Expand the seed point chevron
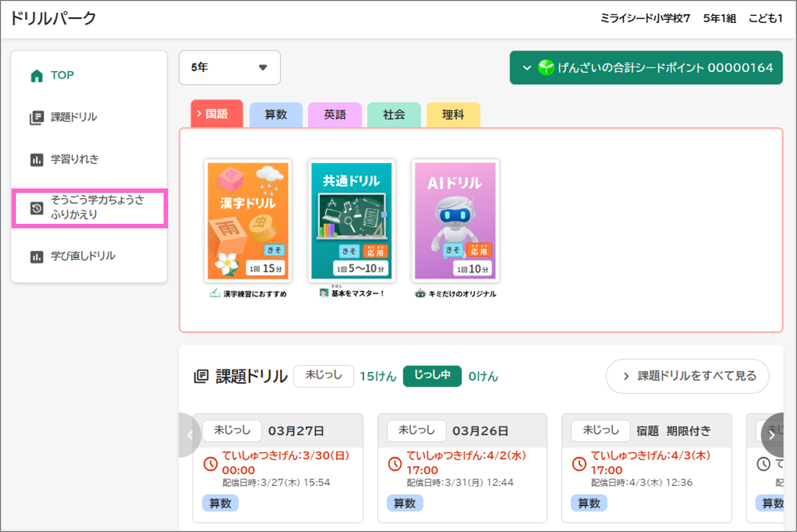Viewport: 797px width, 532px height. click(527, 68)
